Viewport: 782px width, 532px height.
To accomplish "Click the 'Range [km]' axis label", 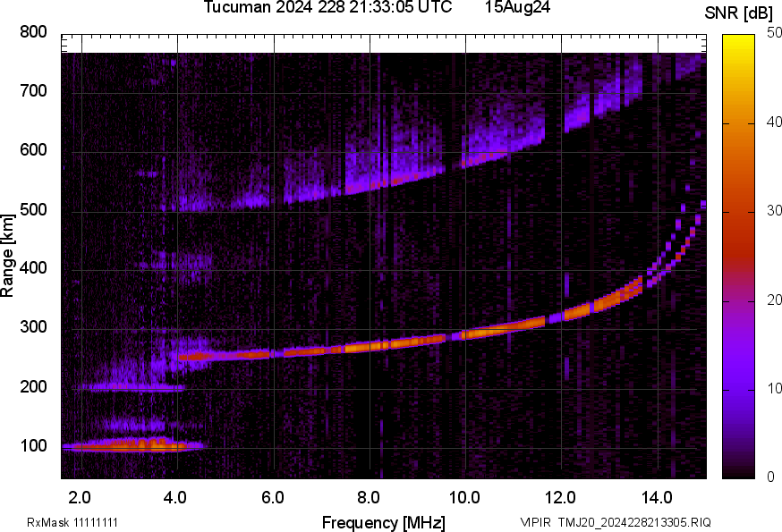I will [7, 256].
